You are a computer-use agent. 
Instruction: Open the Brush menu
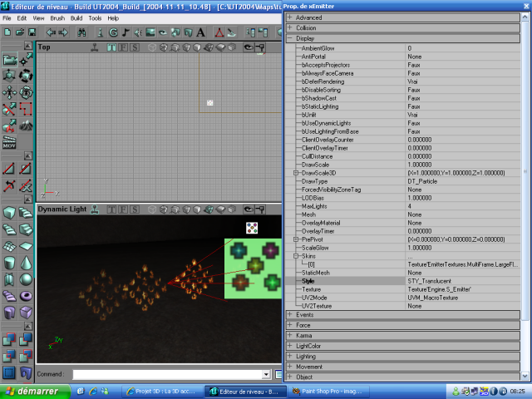point(57,17)
